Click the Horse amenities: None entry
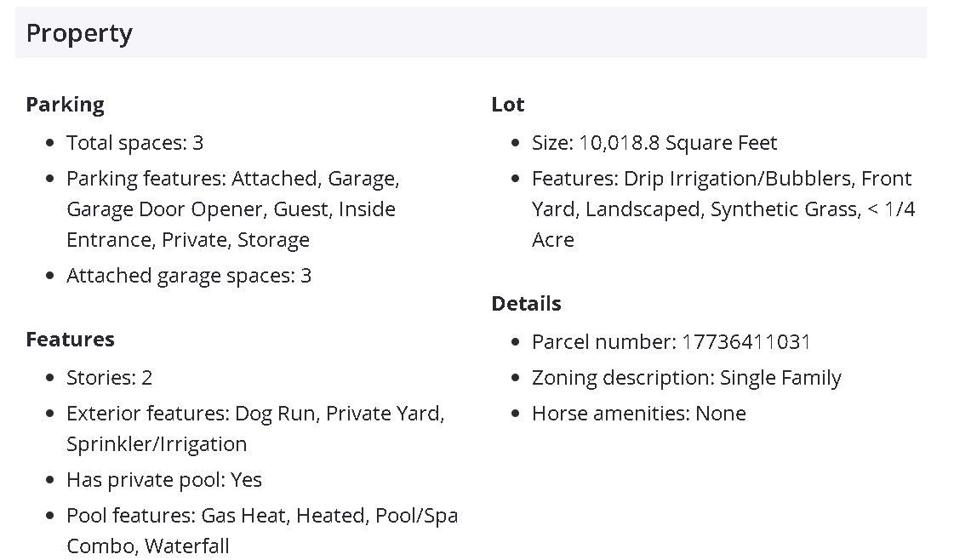This screenshot has width=971, height=560. tap(638, 414)
